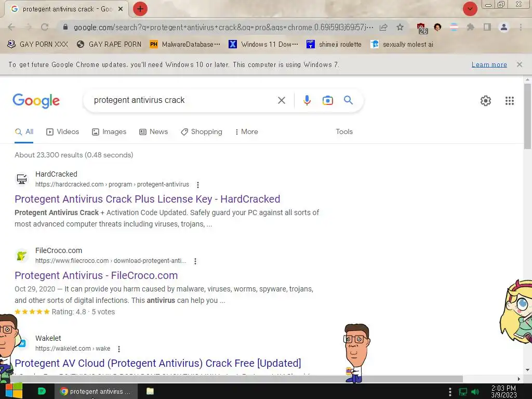Click the About 23,300 results text

coord(74,155)
